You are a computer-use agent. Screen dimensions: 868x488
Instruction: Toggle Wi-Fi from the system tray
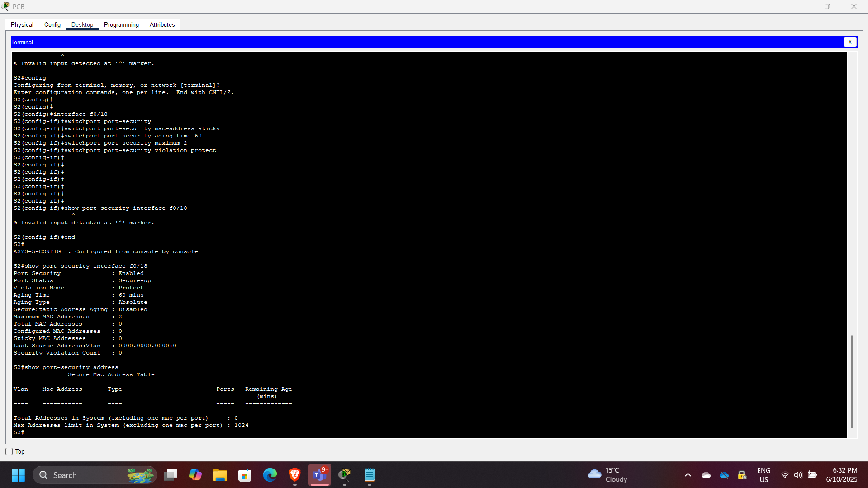785,475
